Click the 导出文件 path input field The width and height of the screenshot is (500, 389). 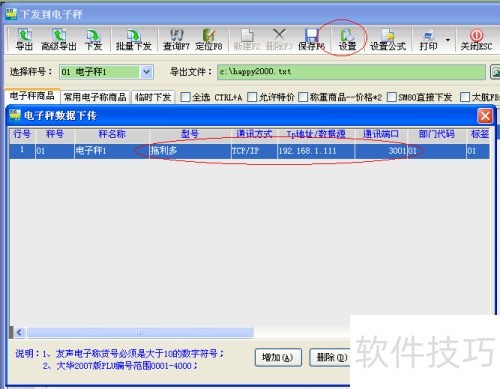point(351,72)
